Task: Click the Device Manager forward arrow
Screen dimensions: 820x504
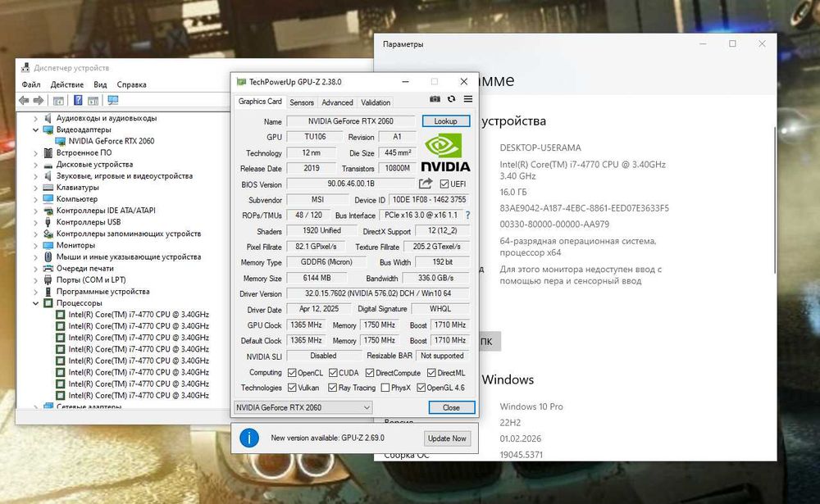Action: [39, 100]
